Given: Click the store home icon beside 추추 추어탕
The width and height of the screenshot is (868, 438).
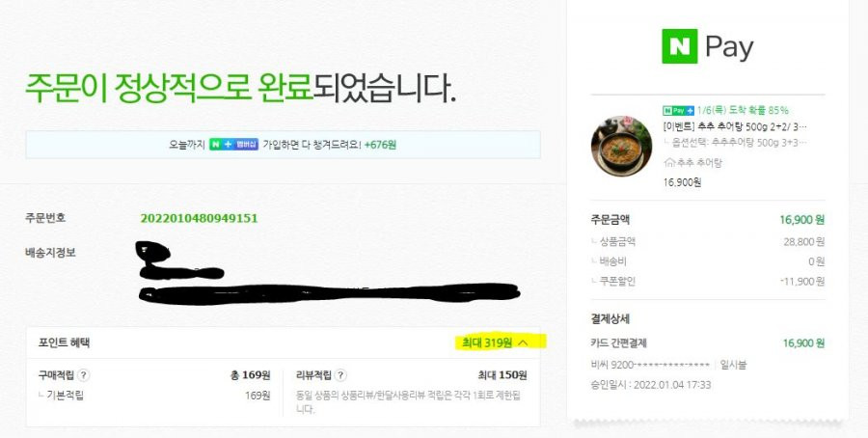Looking at the screenshot, I should tap(669, 163).
